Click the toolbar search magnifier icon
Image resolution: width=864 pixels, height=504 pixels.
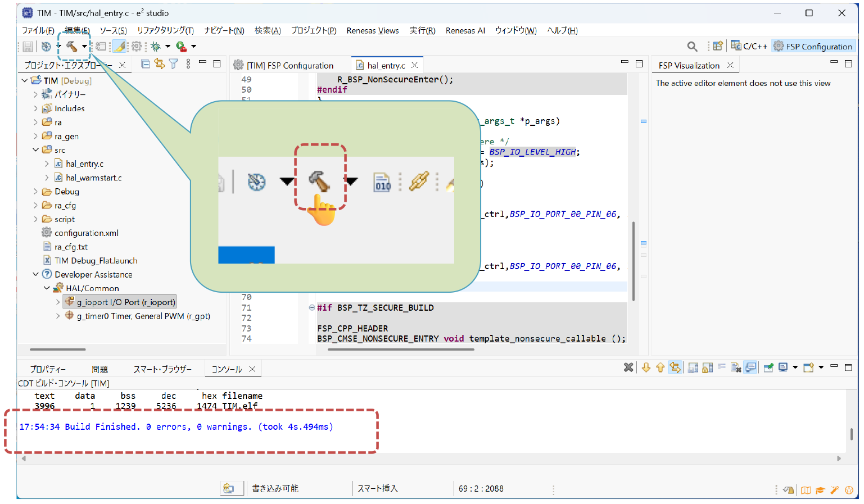[692, 47]
